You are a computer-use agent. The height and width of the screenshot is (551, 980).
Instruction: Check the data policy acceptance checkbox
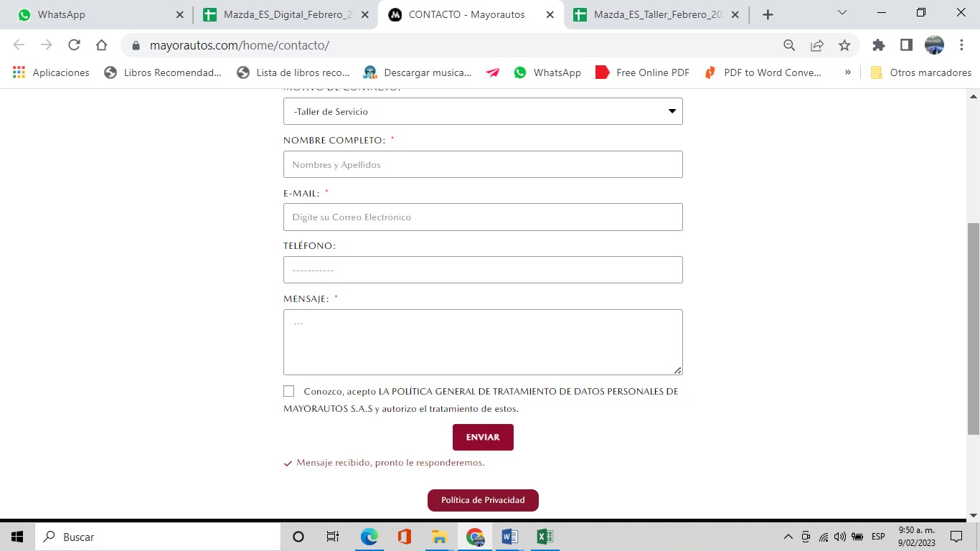[288, 391]
